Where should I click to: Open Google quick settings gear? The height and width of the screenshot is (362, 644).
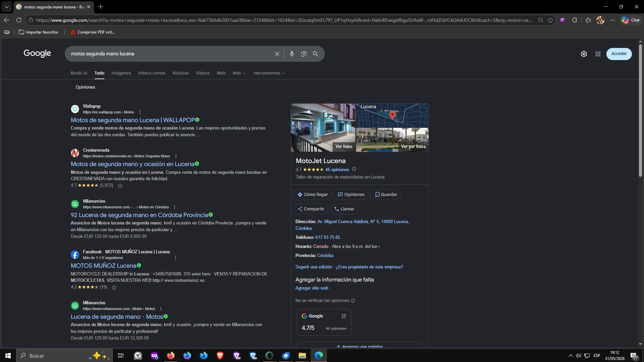click(x=584, y=54)
